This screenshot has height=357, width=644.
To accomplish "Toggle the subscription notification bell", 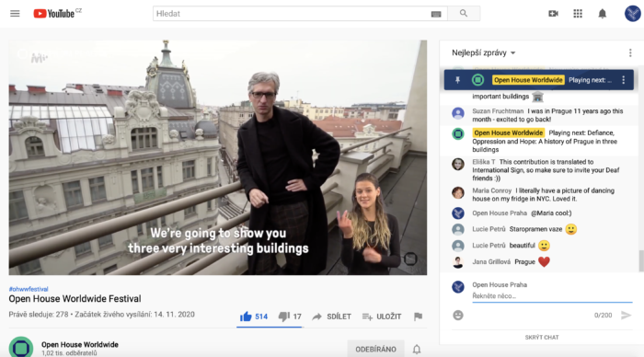I will [417, 350].
